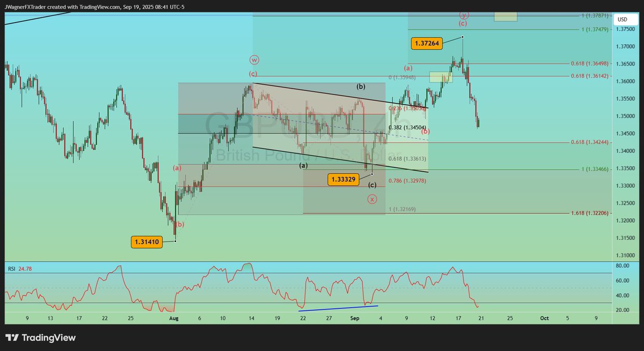
Task: Click the Aug date on time axis
Action: click(173, 318)
